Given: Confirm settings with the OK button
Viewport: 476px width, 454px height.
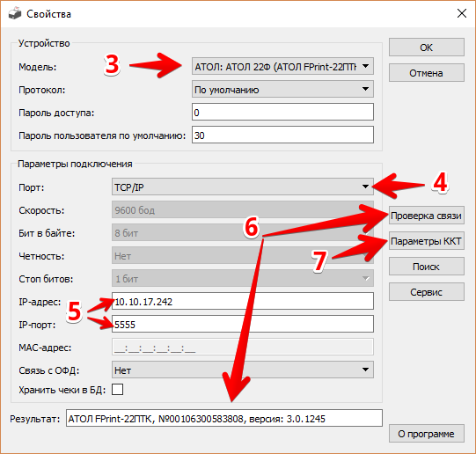Looking at the screenshot, I should [427, 48].
